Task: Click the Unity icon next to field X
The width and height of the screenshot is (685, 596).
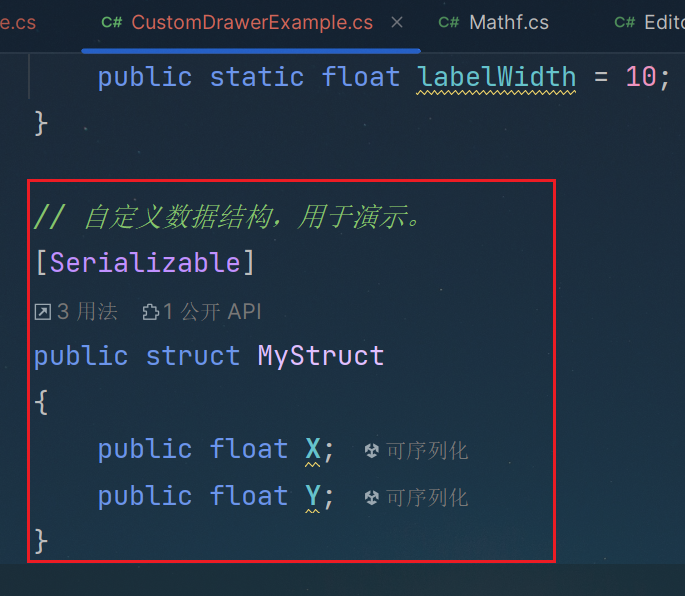Action: [x=371, y=451]
